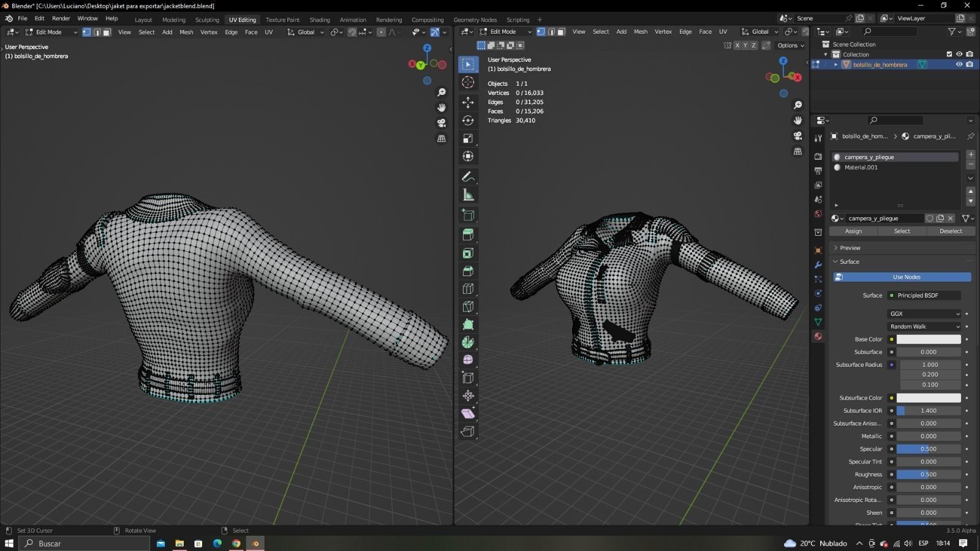Choose the Spin tool
980x551 pixels.
468,342
